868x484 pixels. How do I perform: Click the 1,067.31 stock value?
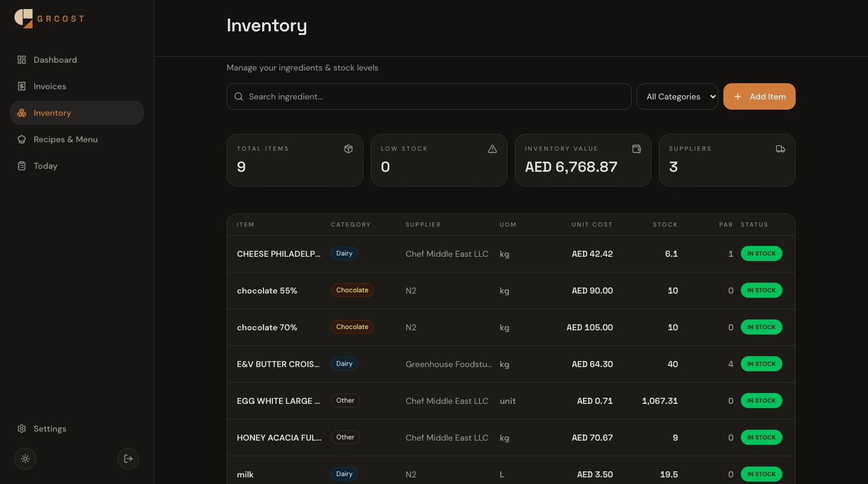pyautogui.click(x=660, y=401)
